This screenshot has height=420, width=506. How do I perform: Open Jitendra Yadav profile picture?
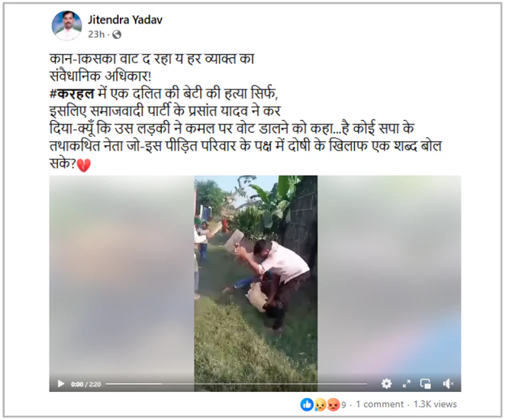point(67,26)
